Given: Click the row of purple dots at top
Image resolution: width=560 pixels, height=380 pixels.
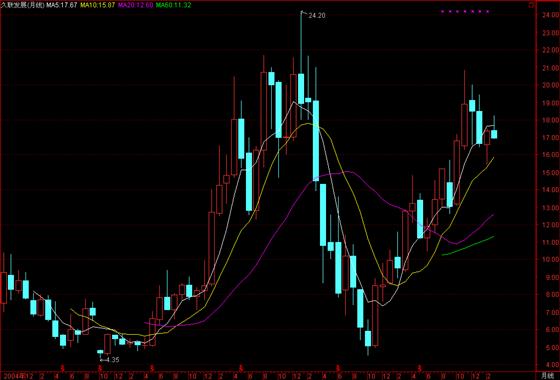Looking at the screenshot, I should click(465, 11).
